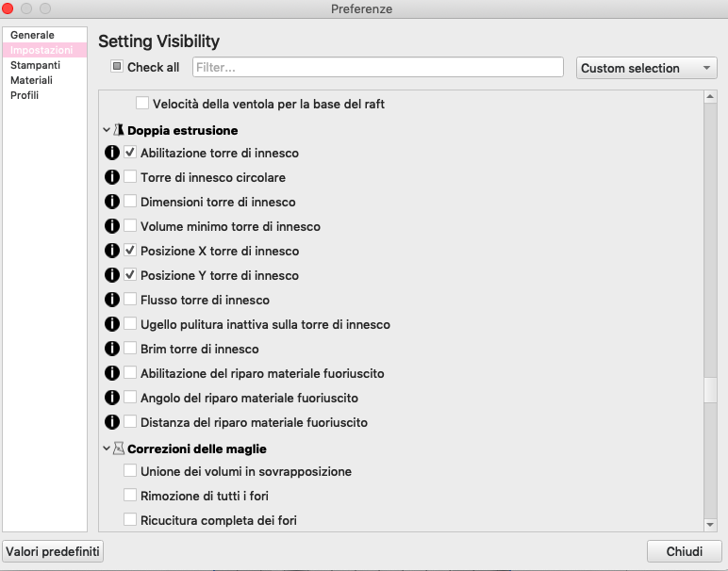The height and width of the screenshot is (571, 728).
Task: Uncheck Posizione X torre di innesco
Action: coord(130,251)
